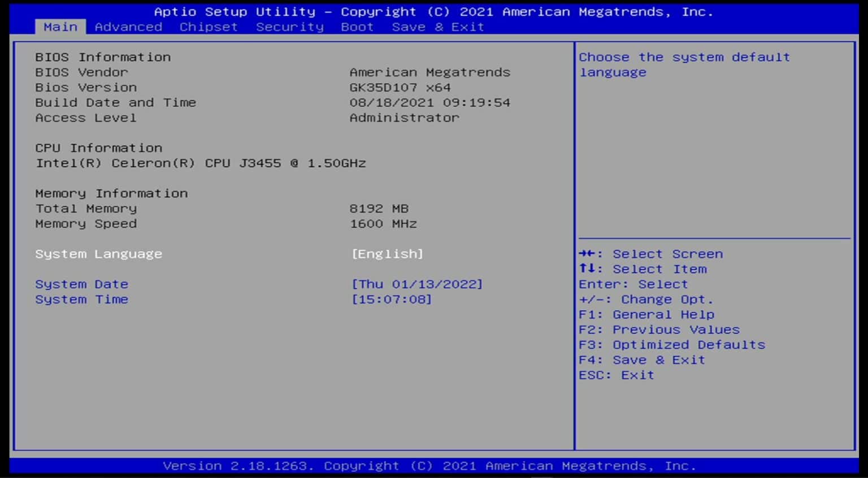Screen dimensions: 868x478
Task: Select the System Date field
Action: (81, 284)
